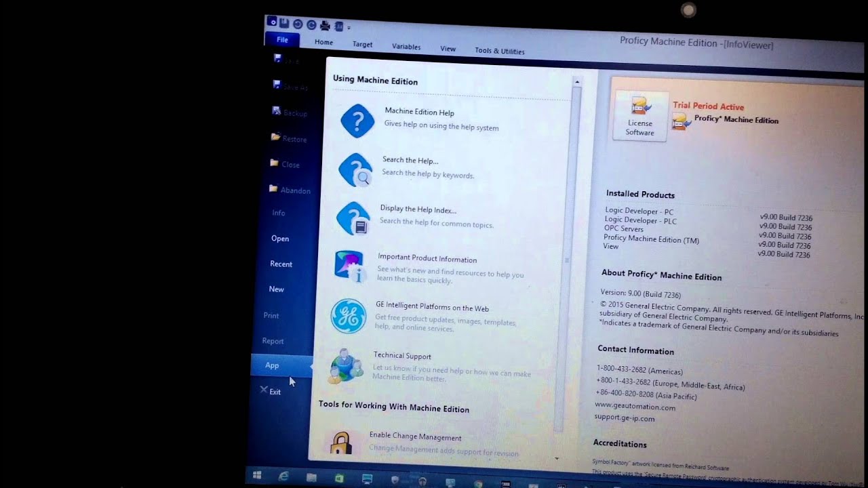Click Report in the File menu
The image size is (868, 488).
[x=273, y=341]
